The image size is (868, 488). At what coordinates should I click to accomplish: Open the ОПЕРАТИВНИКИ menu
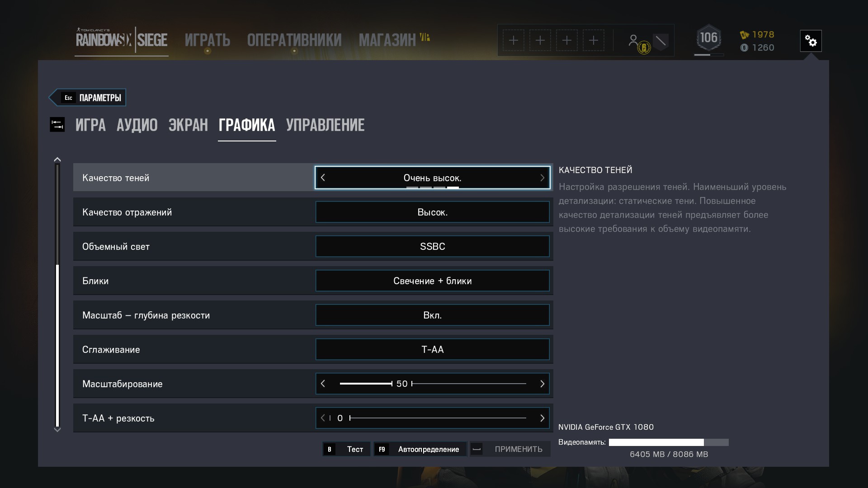(x=294, y=40)
